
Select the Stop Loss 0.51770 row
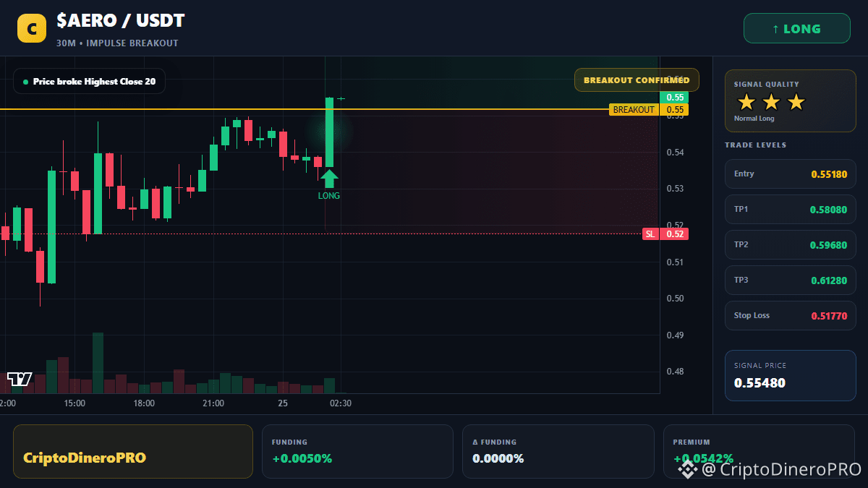(790, 315)
